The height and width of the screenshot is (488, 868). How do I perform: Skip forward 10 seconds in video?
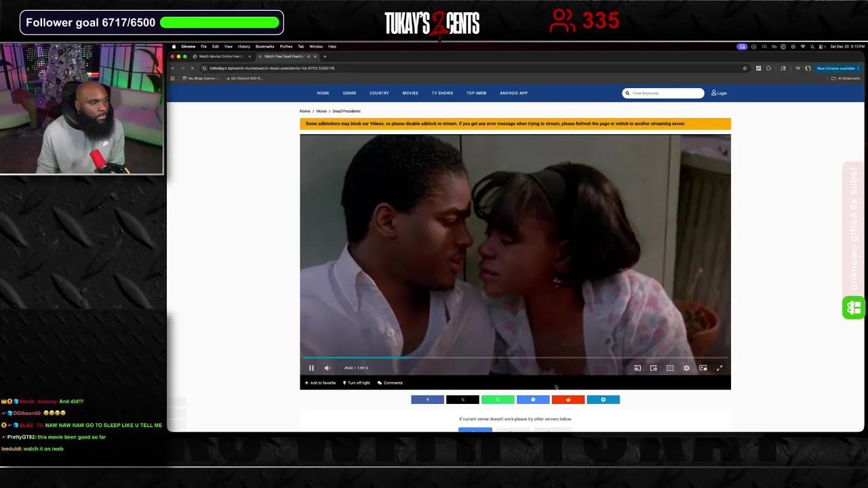point(654,368)
